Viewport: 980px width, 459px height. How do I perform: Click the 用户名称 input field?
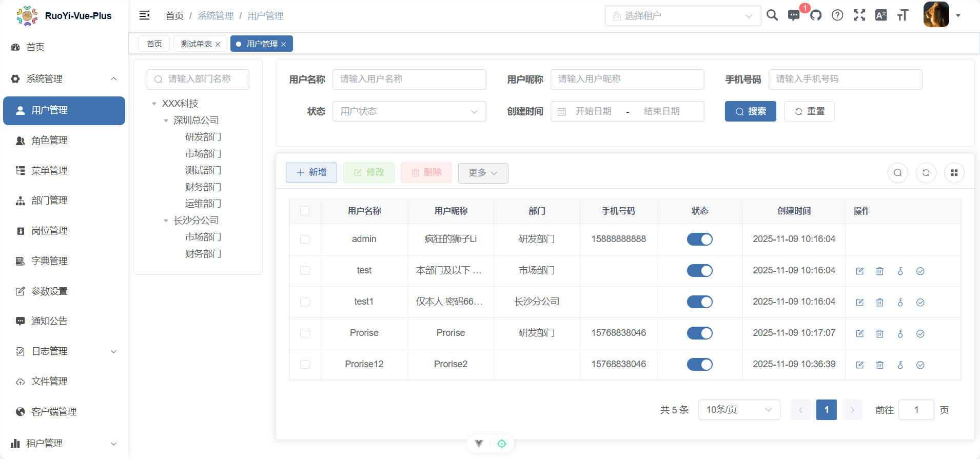pyautogui.click(x=409, y=79)
